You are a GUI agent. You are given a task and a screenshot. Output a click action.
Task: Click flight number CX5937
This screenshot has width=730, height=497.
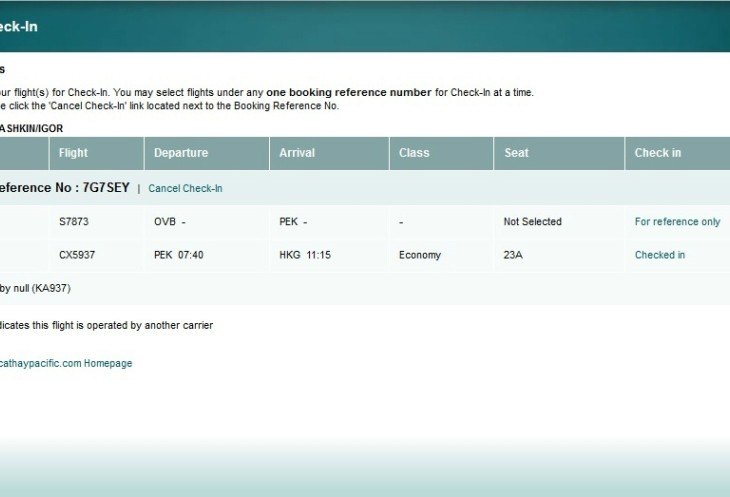point(77,255)
